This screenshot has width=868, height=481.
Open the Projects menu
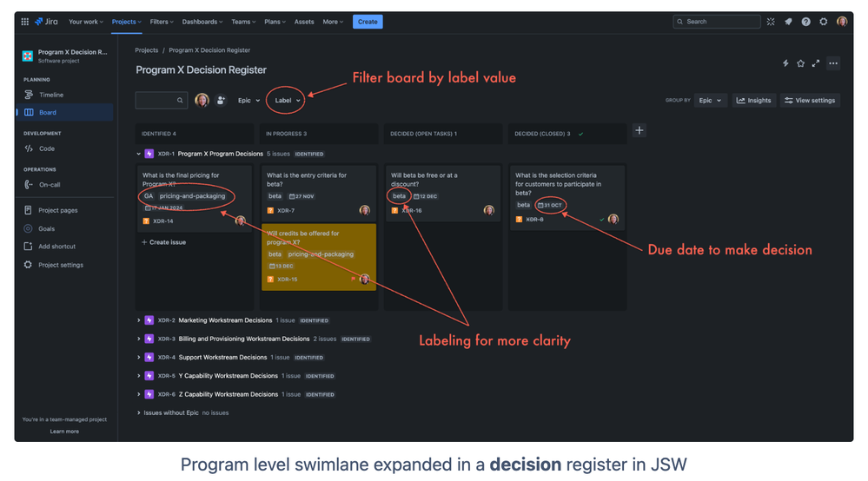[126, 22]
